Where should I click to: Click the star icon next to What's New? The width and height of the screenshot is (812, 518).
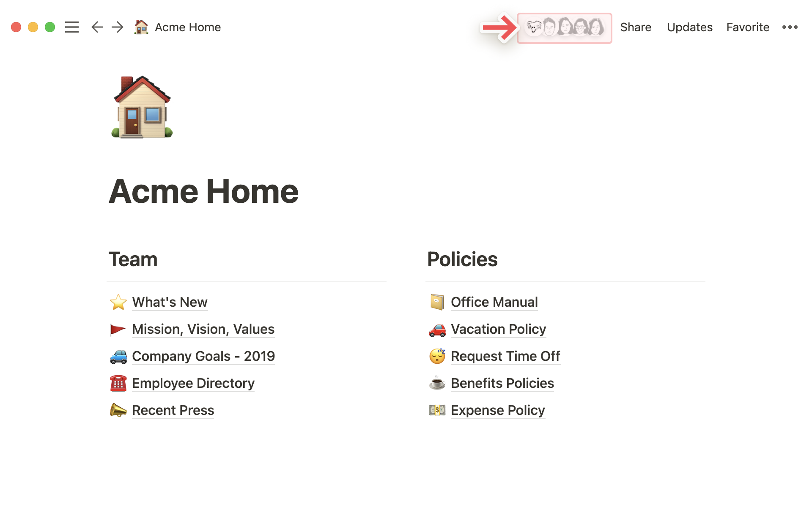(x=118, y=302)
